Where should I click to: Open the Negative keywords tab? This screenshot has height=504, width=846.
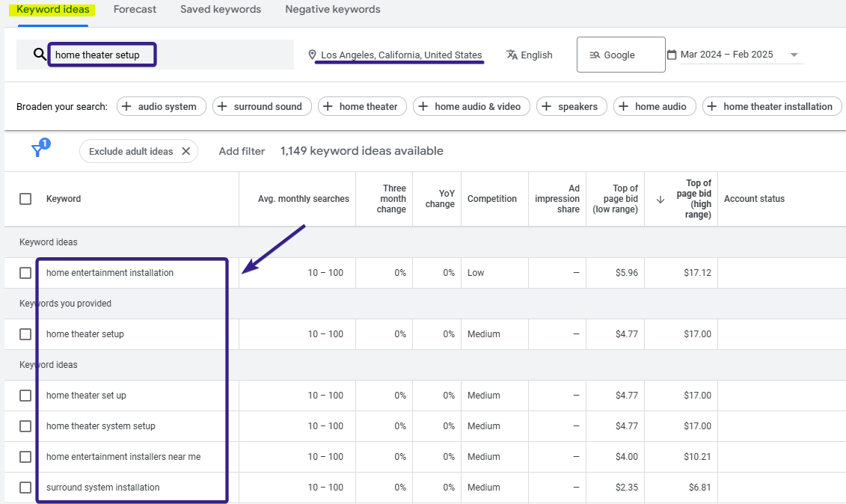[332, 9]
